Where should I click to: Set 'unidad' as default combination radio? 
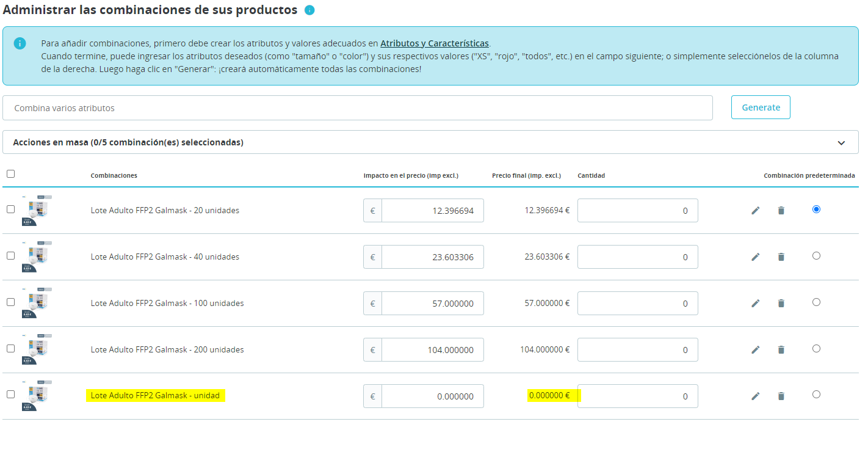[x=816, y=394]
